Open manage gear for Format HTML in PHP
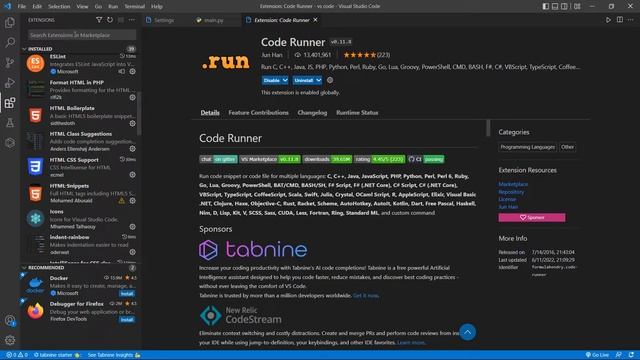The width and height of the screenshot is (640, 360). pyautogui.click(x=132, y=97)
